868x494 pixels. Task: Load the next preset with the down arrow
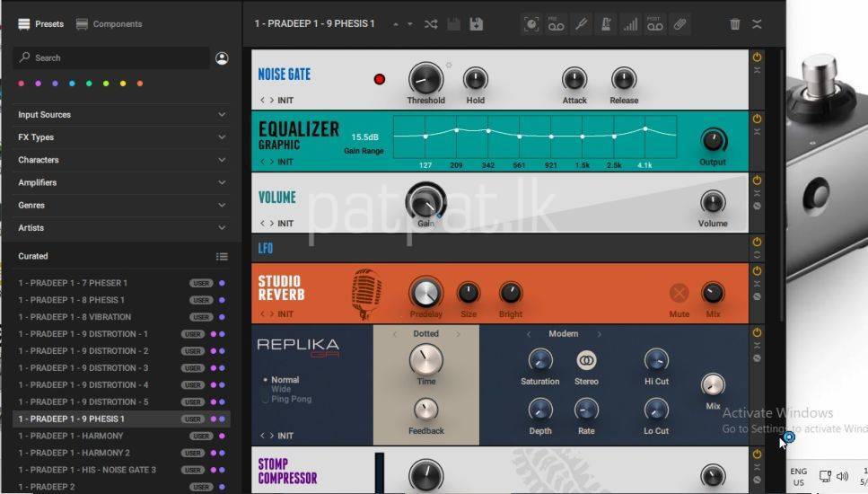(x=409, y=24)
